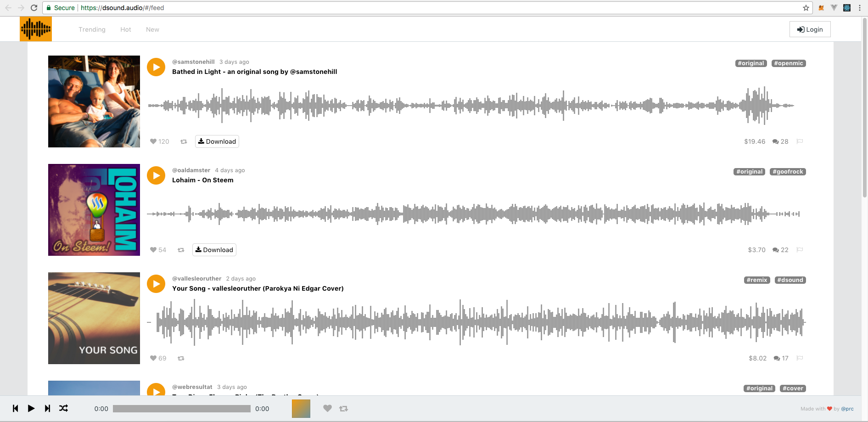Open Bathed in Light cover photo

tap(94, 101)
